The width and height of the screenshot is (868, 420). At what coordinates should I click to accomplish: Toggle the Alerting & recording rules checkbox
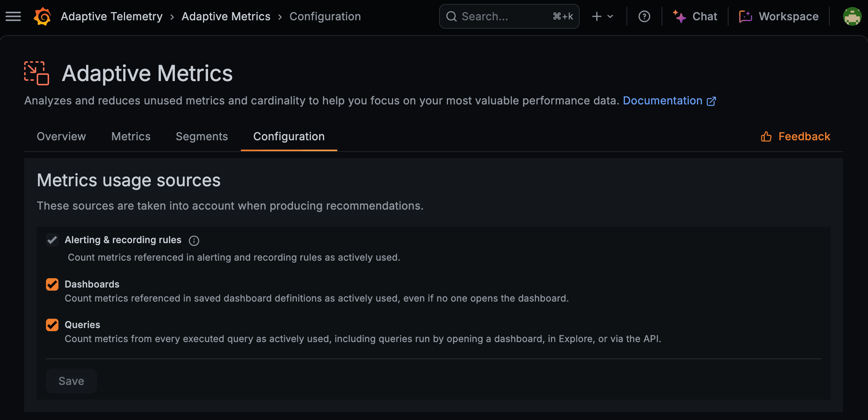52,240
